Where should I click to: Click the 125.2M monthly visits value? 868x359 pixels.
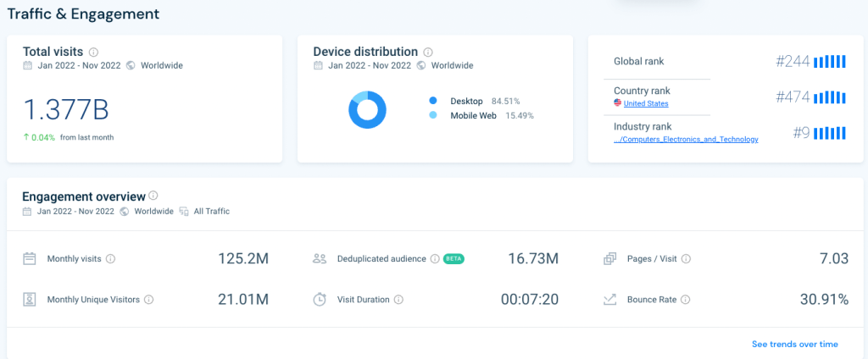[243, 258]
